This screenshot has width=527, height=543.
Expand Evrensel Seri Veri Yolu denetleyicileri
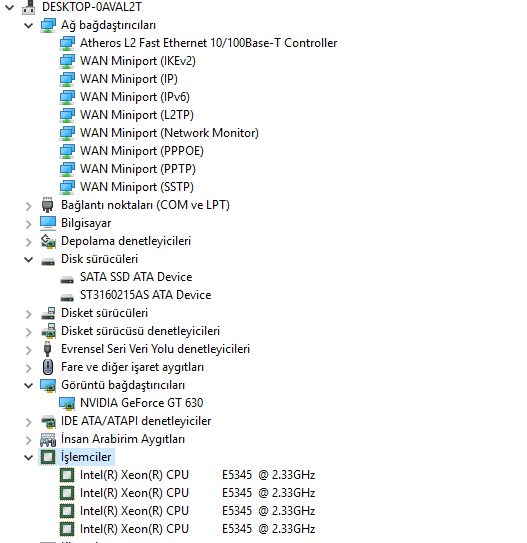pyautogui.click(x=28, y=350)
